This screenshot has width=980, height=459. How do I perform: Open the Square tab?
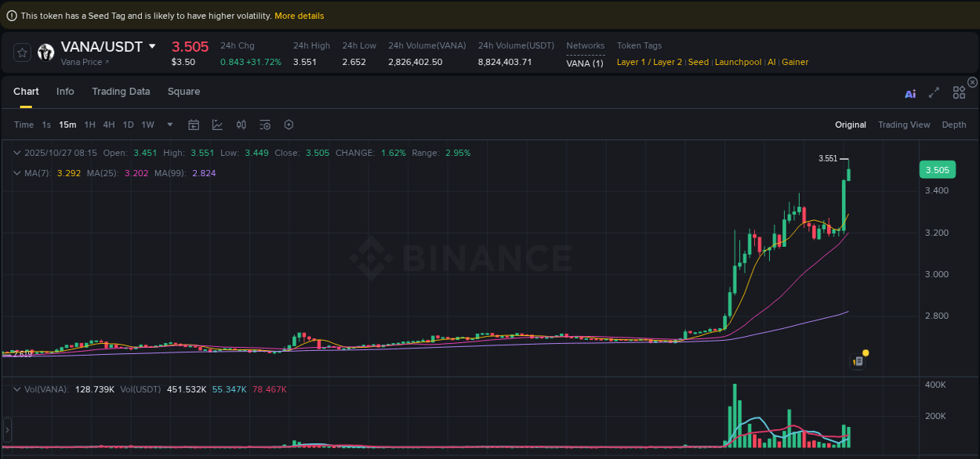(183, 92)
